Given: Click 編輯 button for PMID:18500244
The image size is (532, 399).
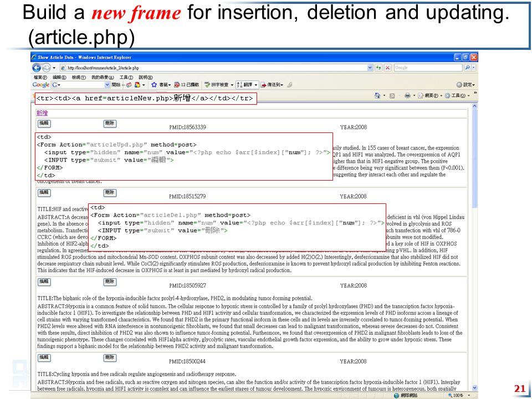Looking at the screenshot, I should click(44, 357).
